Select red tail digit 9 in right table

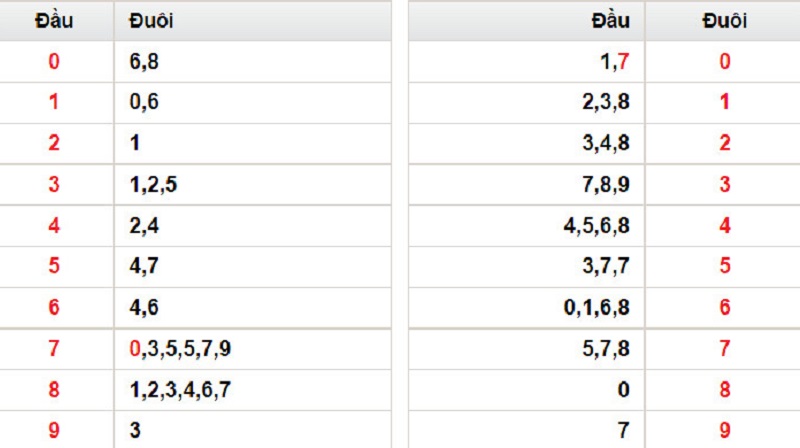(x=725, y=431)
